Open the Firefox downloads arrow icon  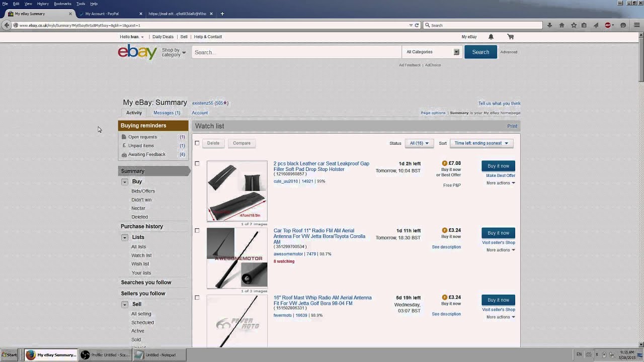tap(549, 25)
